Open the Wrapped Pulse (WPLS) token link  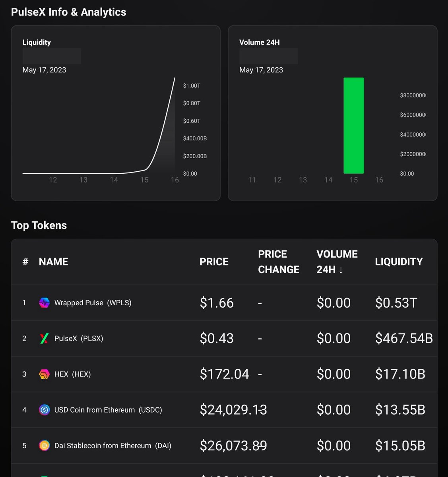coord(93,303)
